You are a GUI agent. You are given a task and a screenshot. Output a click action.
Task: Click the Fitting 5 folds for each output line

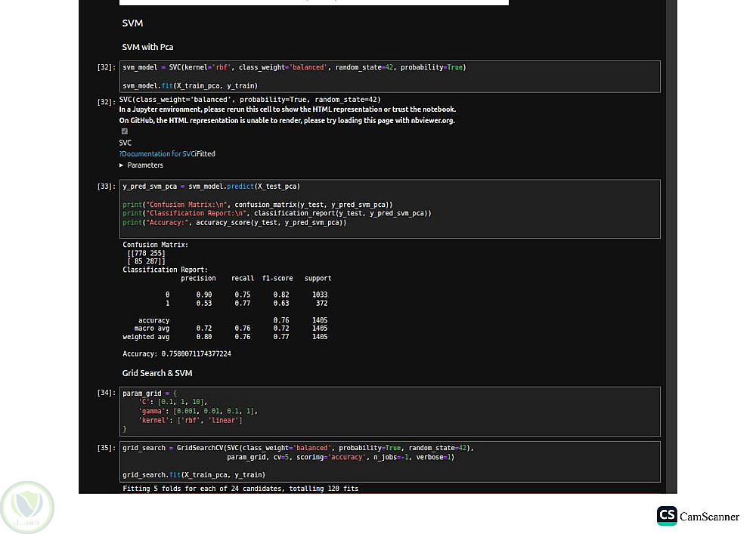click(240, 489)
